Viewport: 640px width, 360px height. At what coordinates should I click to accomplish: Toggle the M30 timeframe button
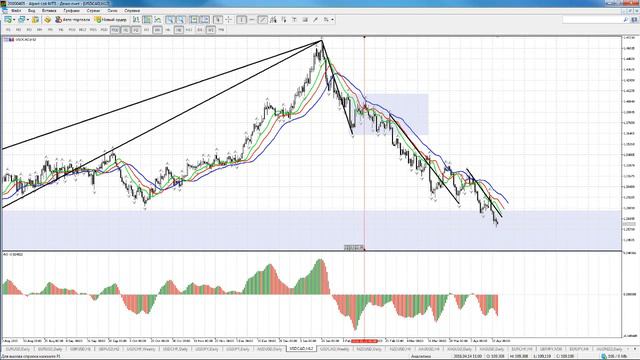point(115,30)
